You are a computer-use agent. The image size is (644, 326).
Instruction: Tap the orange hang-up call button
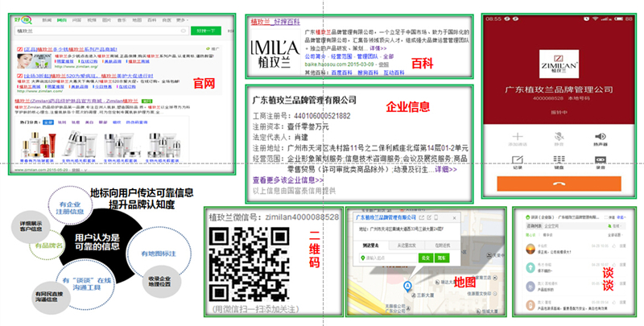pos(559,184)
